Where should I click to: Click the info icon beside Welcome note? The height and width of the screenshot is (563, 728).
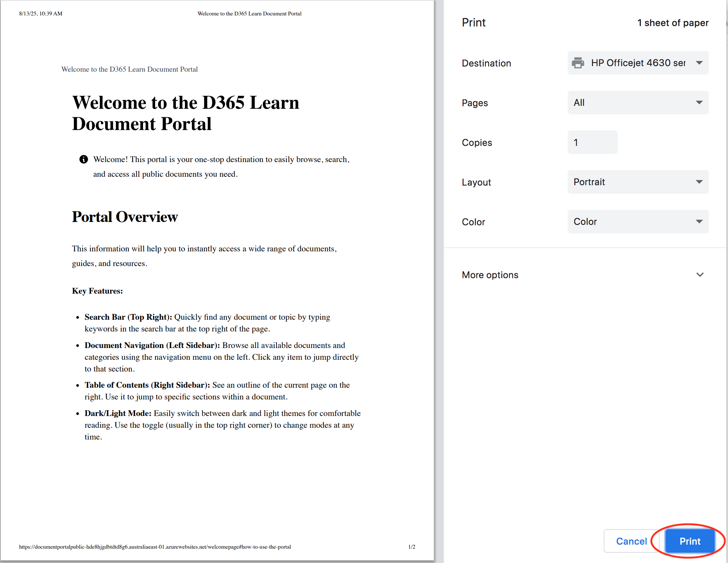(84, 159)
